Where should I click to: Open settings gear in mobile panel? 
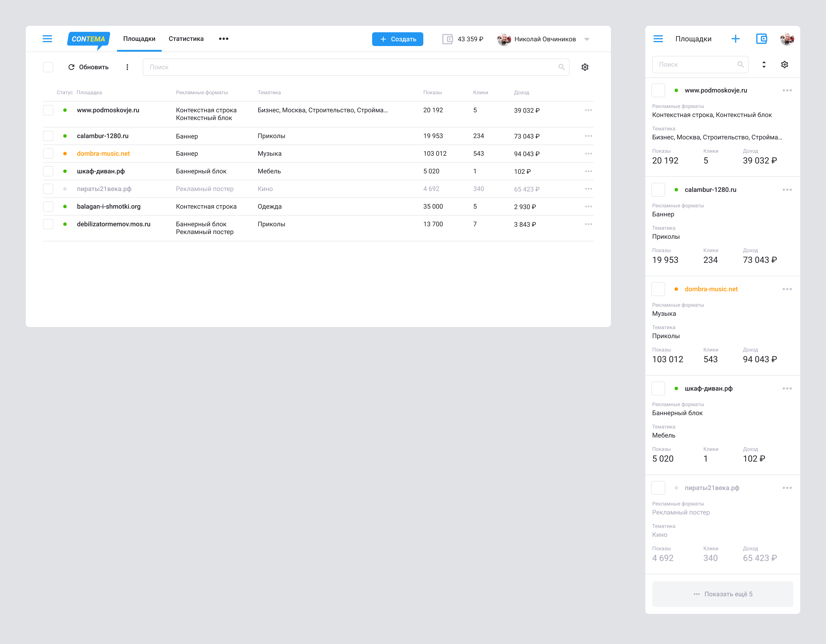pyautogui.click(x=784, y=65)
